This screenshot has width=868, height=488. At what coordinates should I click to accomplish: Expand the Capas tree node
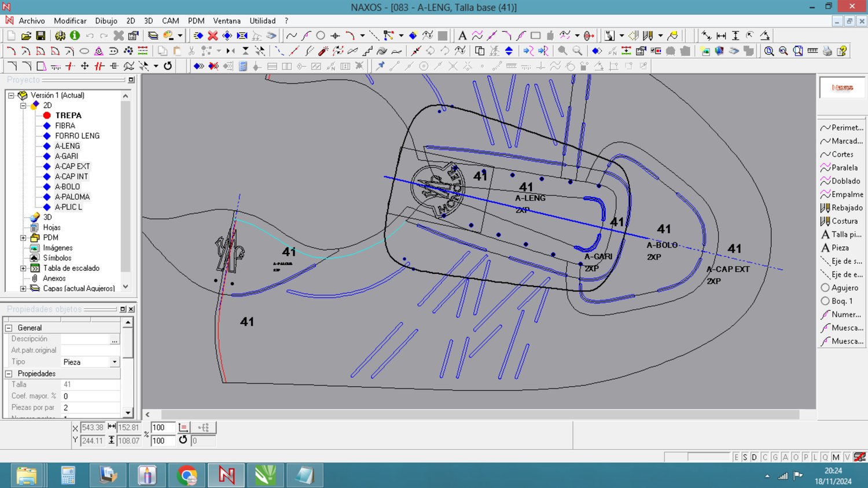coord(23,288)
